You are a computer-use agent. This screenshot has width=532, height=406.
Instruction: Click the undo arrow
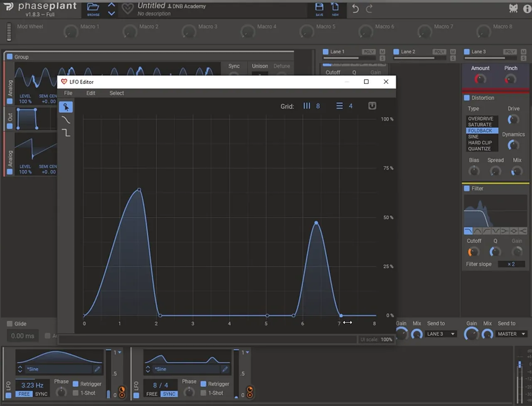click(x=355, y=9)
